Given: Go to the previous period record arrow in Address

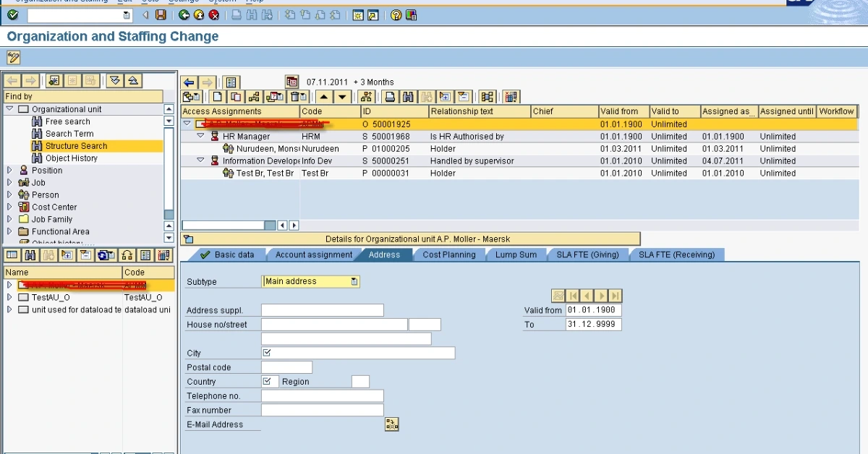Looking at the screenshot, I should pos(587,296).
